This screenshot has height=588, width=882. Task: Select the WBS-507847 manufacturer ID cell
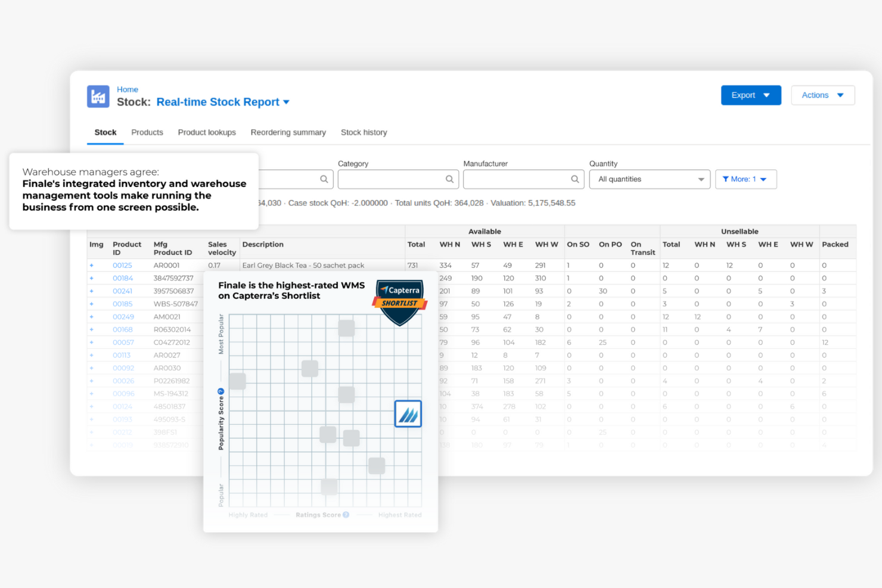(176, 304)
